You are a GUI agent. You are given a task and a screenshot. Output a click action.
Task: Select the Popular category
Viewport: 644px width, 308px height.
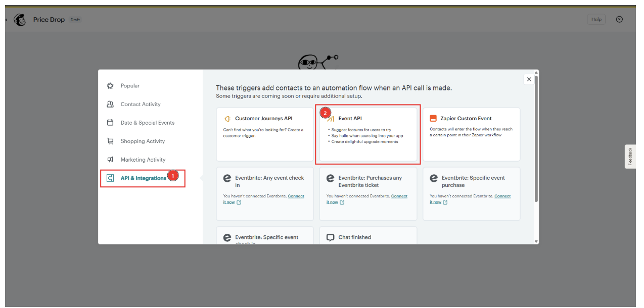pos(130,86)
